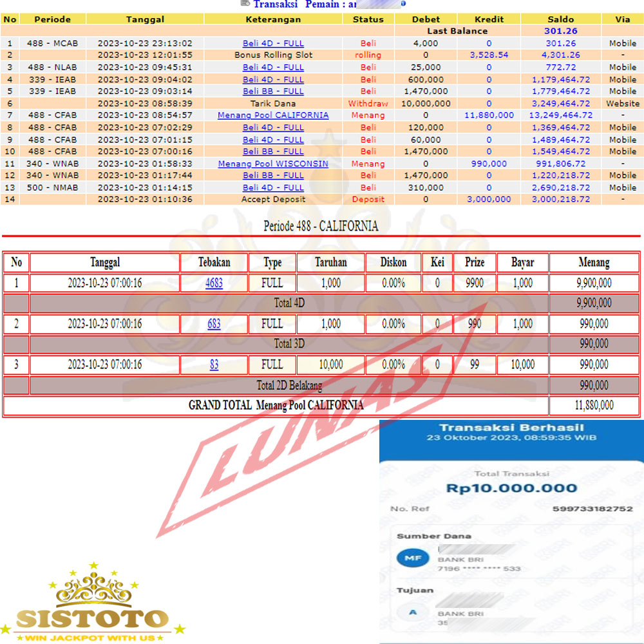Viewport: 644px width, 644px height.
Task: Click the Keterangan column header
Action: click(273, 19)
